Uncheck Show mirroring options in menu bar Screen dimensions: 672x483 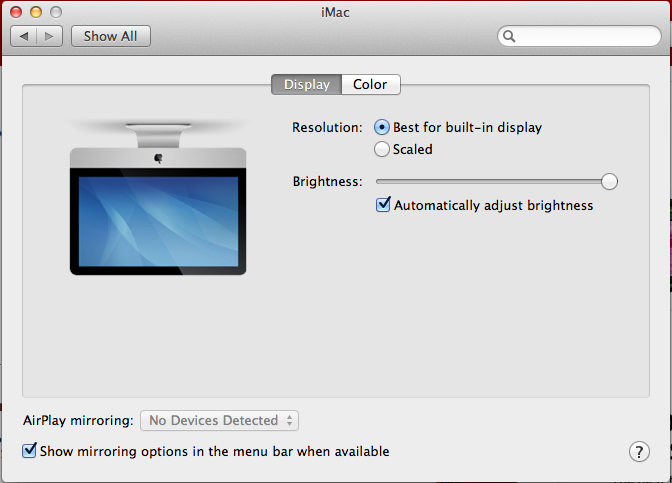tap(29, 450)
